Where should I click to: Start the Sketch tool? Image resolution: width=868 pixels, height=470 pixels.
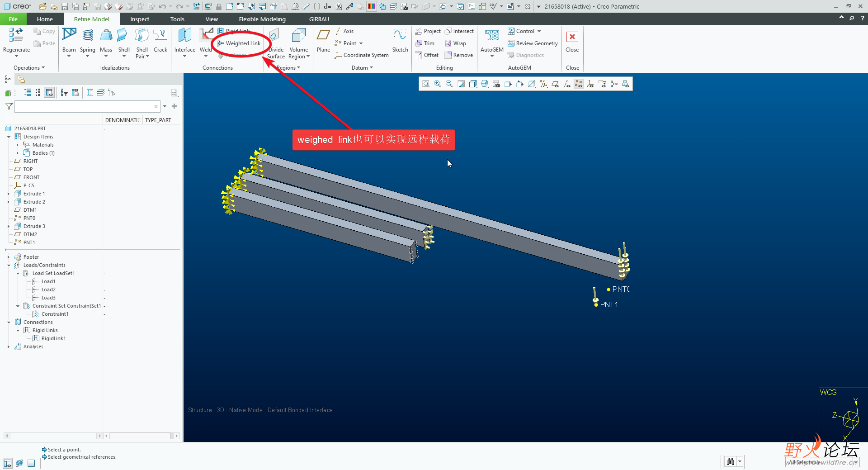click(400, 40)
